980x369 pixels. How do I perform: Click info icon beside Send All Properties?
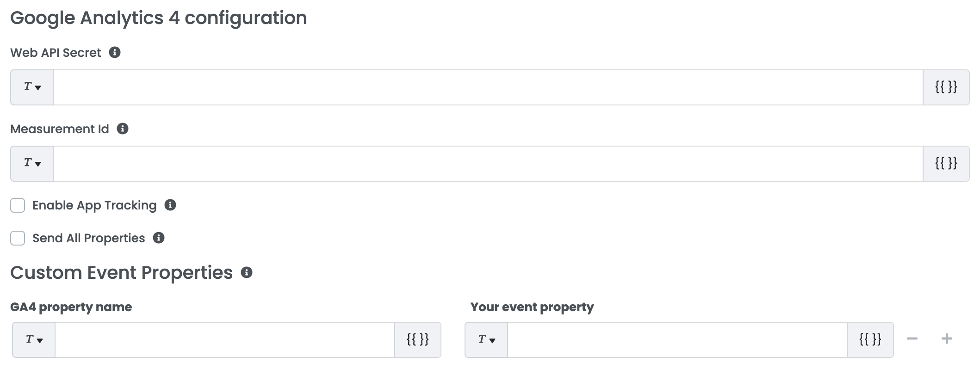tap(159, 238)
